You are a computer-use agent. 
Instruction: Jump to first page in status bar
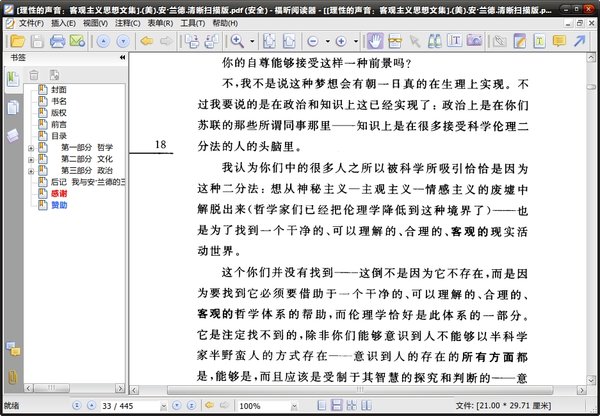pyautogui.click(x=77, y=405)
